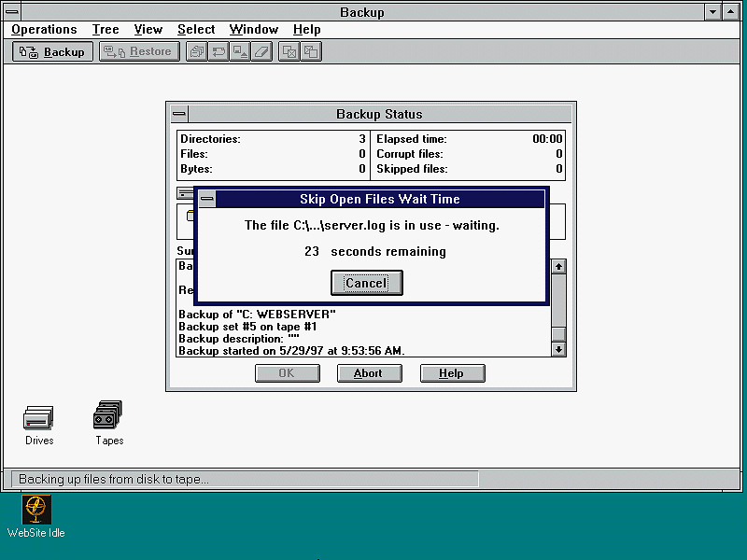Click the Help button in Backup Status
The height and width of the screenshot is (560, 747).
pyautogui.click(x=452, y=373)
